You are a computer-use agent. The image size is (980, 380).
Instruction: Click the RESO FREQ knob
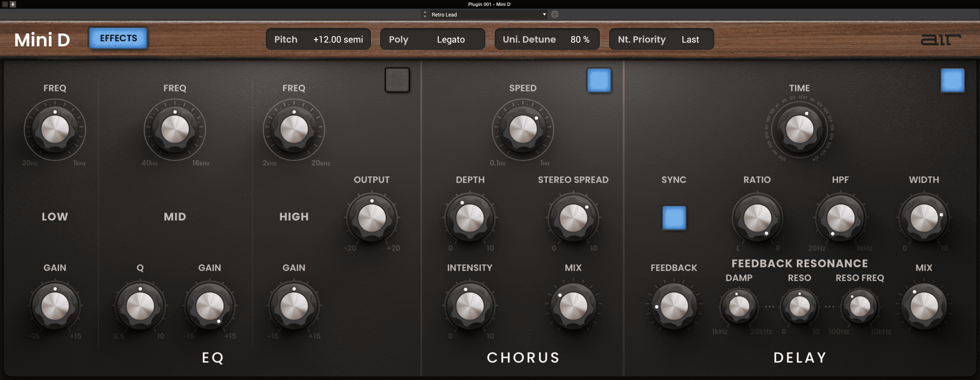point(859,306)
